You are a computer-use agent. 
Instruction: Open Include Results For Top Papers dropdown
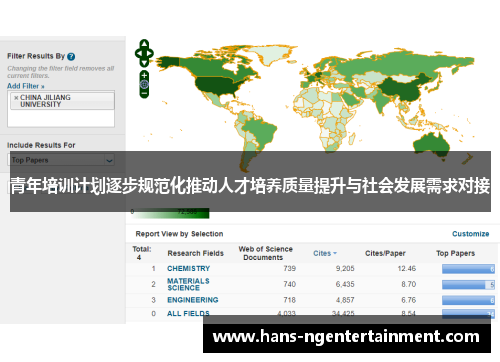[61, 160]
